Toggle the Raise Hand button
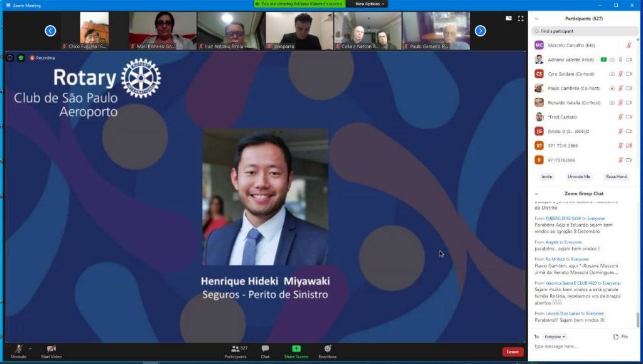The height and width of the screenshot is (364, 643). [615, 177]
